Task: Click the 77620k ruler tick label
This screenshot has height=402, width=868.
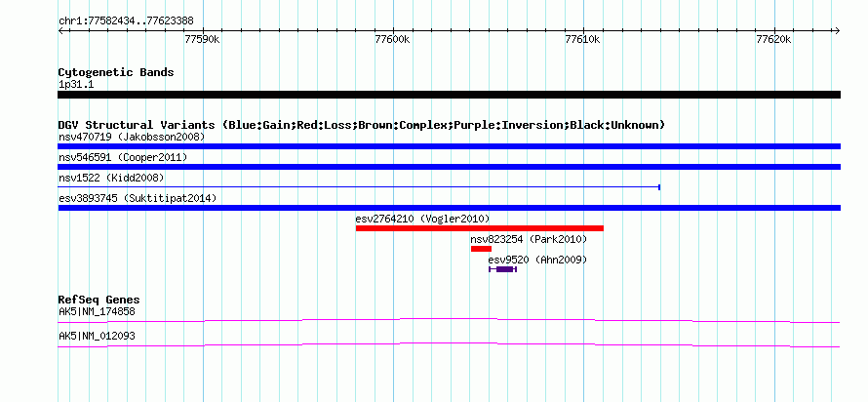Action: (774, 39)
